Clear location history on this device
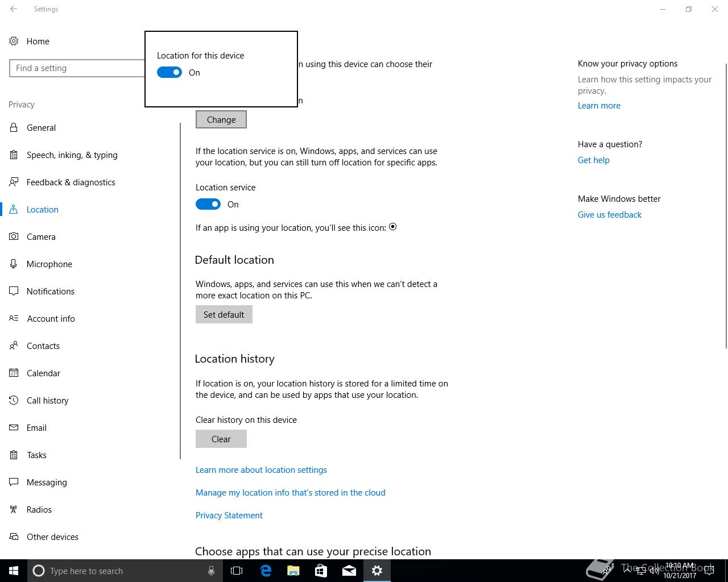 pyautogui.click(x=221, y=439)
